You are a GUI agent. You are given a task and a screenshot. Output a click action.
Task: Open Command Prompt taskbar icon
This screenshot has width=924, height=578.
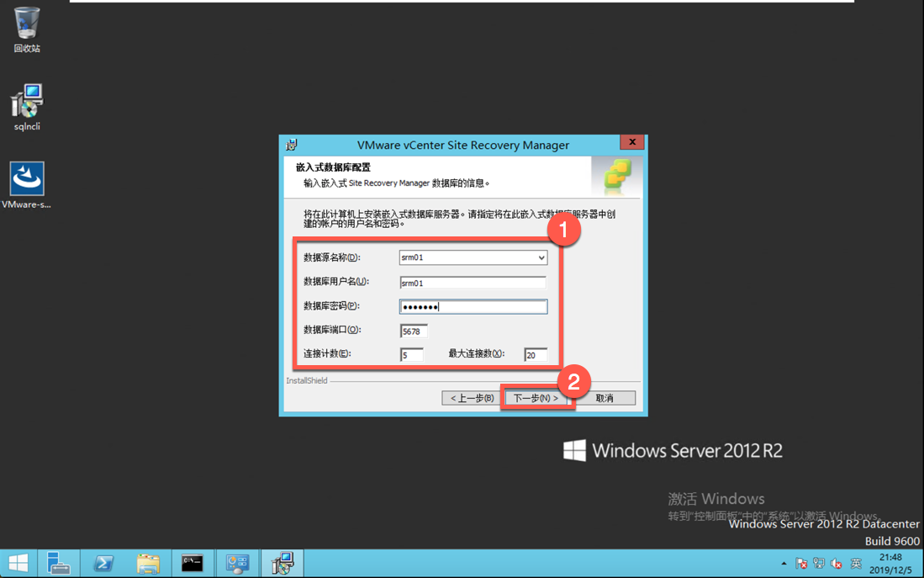[192, 563]
